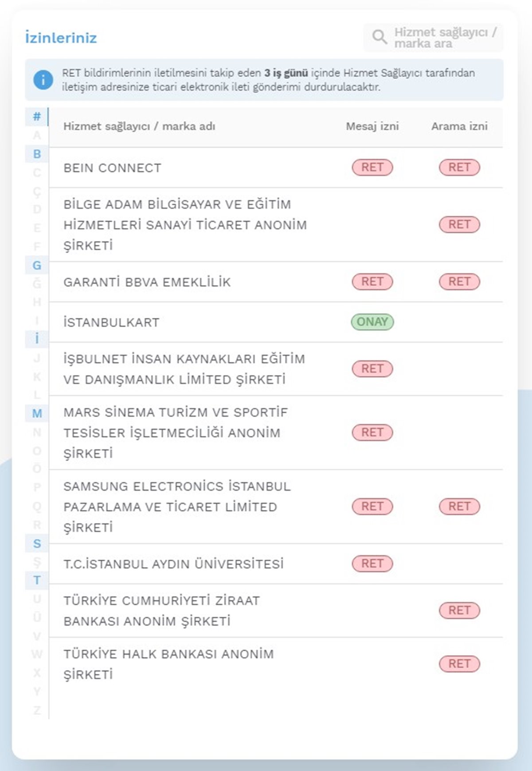
Task: Toggle Samsung Electronics message permission RET badge
Action: (372, 506)
